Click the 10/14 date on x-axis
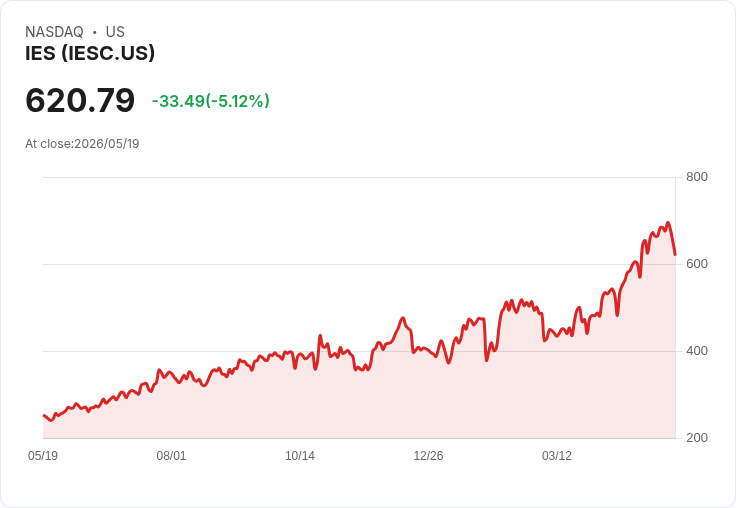The width and height of the screenshot is (736, 508). coord(300,456)
